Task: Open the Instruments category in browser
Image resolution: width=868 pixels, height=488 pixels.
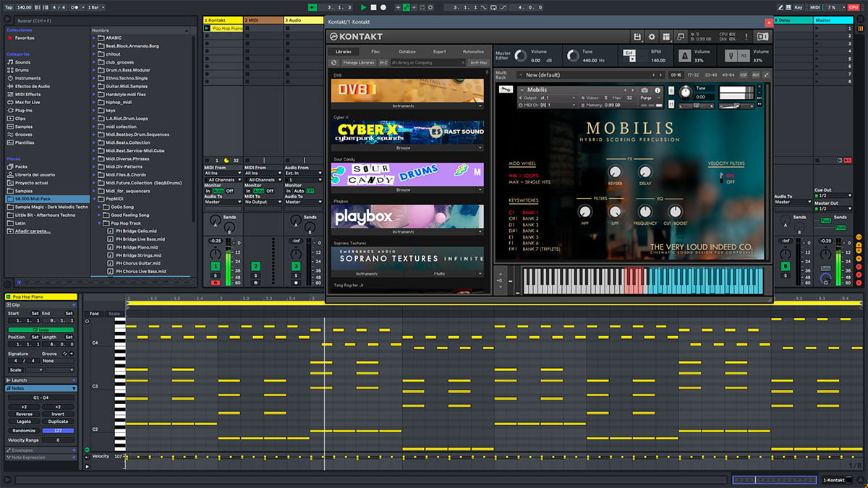Action: point(27,78)
